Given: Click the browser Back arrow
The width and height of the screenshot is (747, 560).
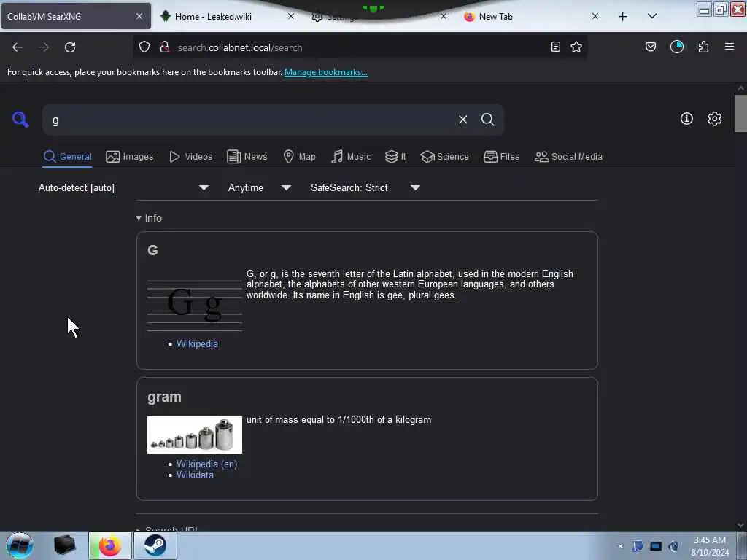Looking at the screenshot, I should [18, 47].
